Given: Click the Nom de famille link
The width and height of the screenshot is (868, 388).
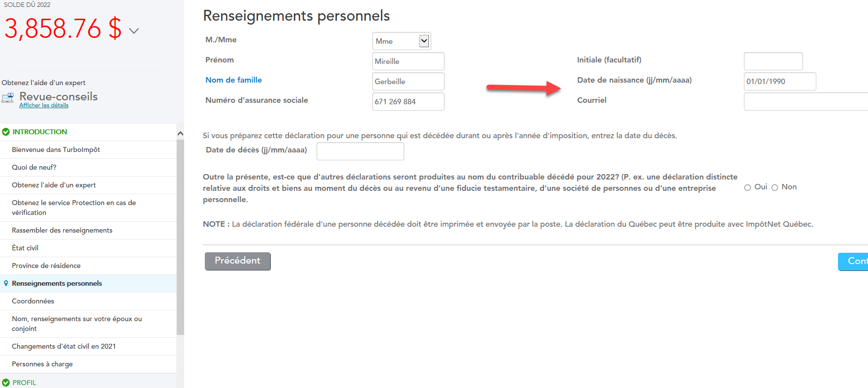Looking at the screenshot, I should pos(233,80).
